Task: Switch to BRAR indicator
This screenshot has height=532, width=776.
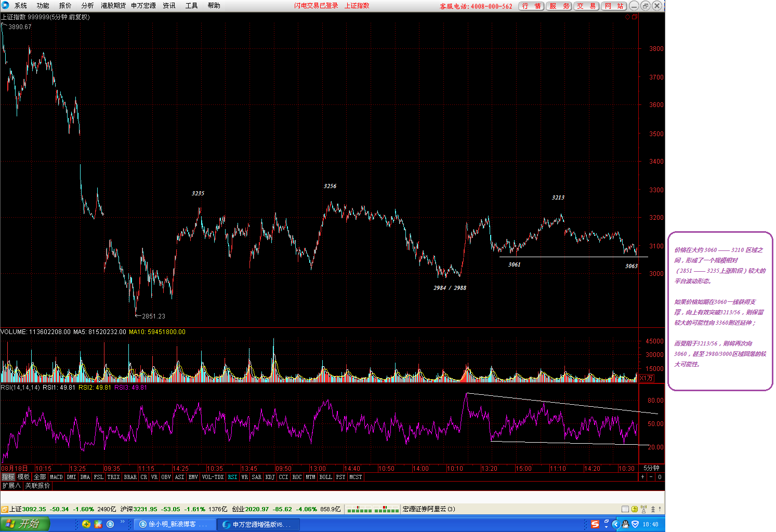Action: [130, 477]
